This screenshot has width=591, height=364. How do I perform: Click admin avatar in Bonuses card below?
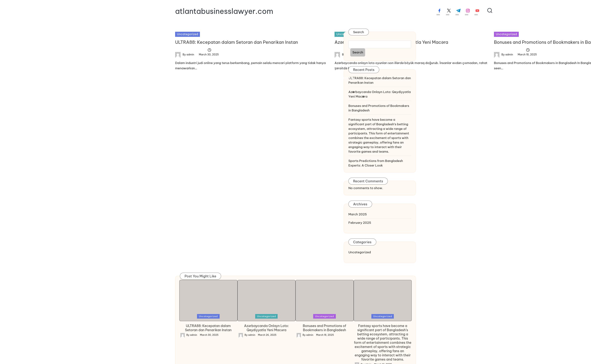(299, 335)
